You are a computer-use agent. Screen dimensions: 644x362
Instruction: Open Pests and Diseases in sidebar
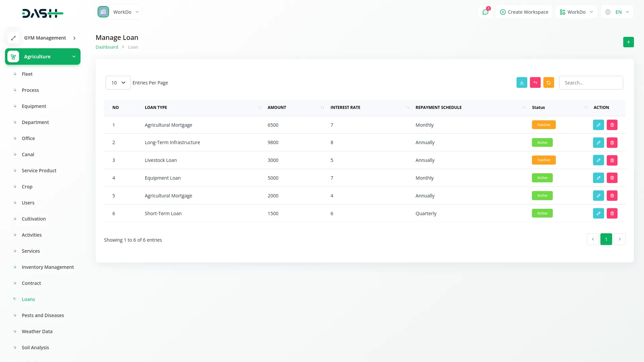pos(43,315)
